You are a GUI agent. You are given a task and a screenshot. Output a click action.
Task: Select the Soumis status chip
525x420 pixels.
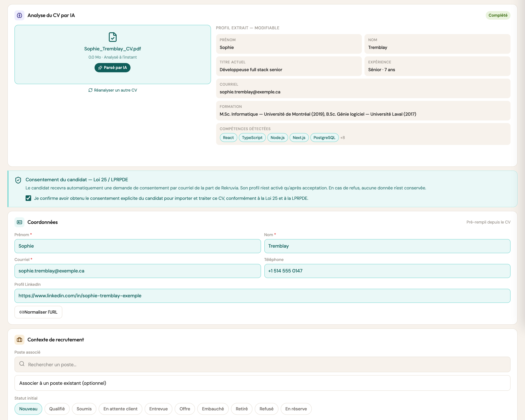(x=84, y=409)
